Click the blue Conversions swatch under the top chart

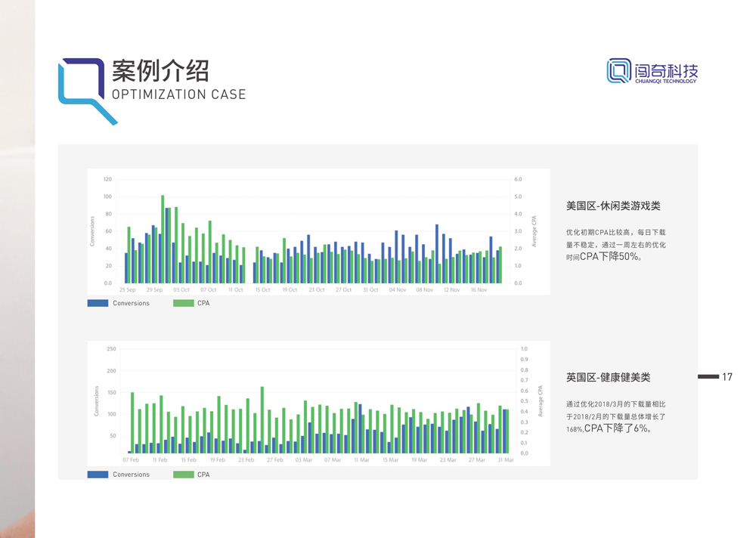pos(98,303)
